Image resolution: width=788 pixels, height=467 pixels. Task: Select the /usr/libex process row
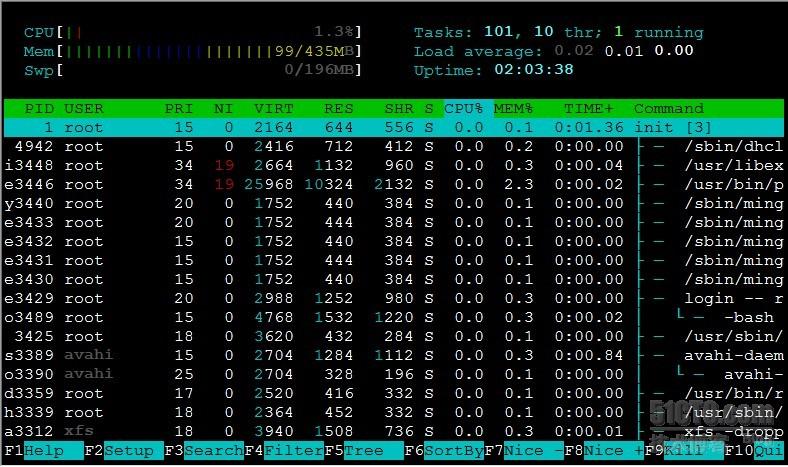pyautogui.click(x=393, y=165)
